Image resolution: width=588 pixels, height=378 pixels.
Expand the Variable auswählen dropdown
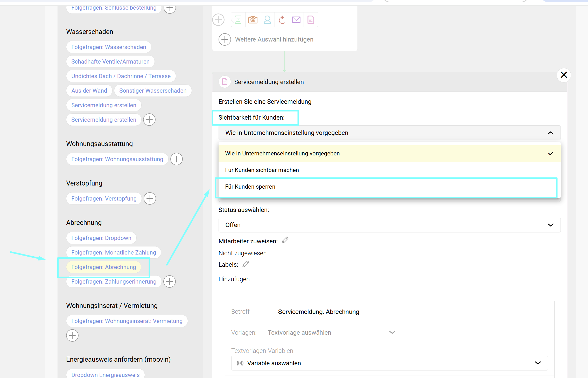click(389, 363)
